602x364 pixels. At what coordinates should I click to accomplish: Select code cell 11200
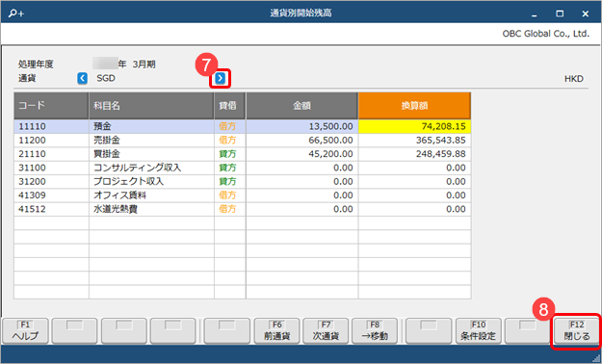(51, 141)
